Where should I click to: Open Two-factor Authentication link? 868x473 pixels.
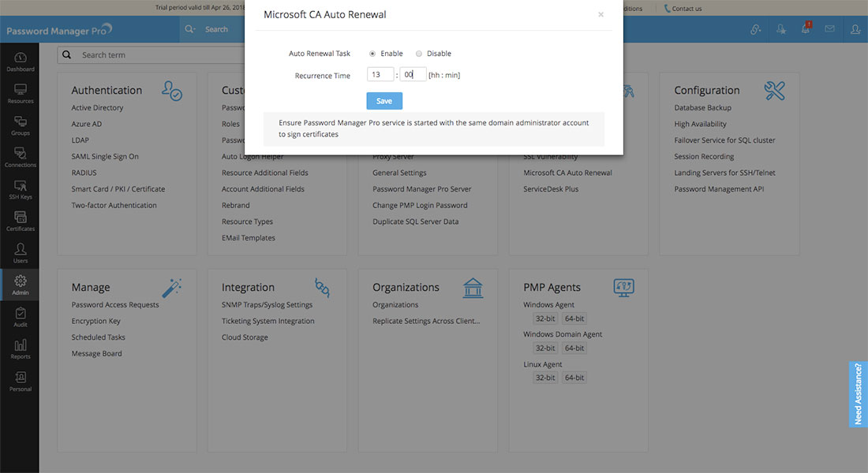[x=114, y=205]
